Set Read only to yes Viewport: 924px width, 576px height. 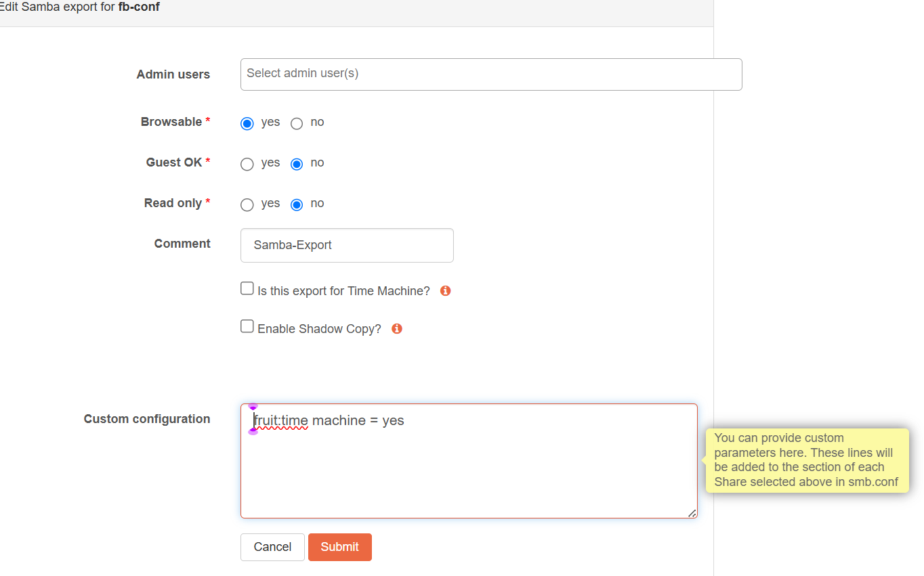point(247,204)
